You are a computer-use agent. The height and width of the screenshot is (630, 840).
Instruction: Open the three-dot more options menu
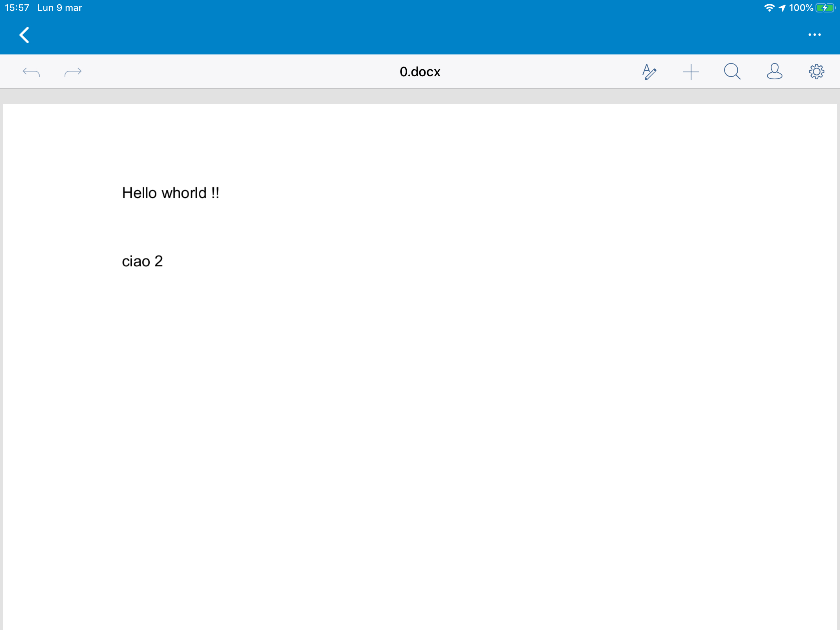[x=814, y=35]
